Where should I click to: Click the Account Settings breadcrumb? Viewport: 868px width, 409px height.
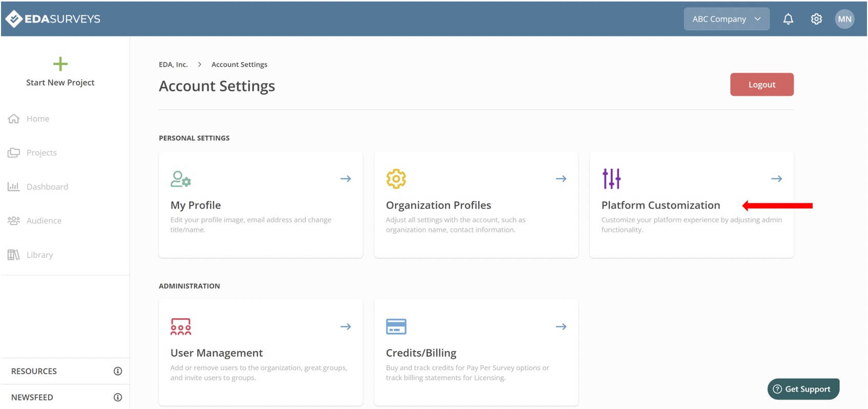[x=239, y=65]
